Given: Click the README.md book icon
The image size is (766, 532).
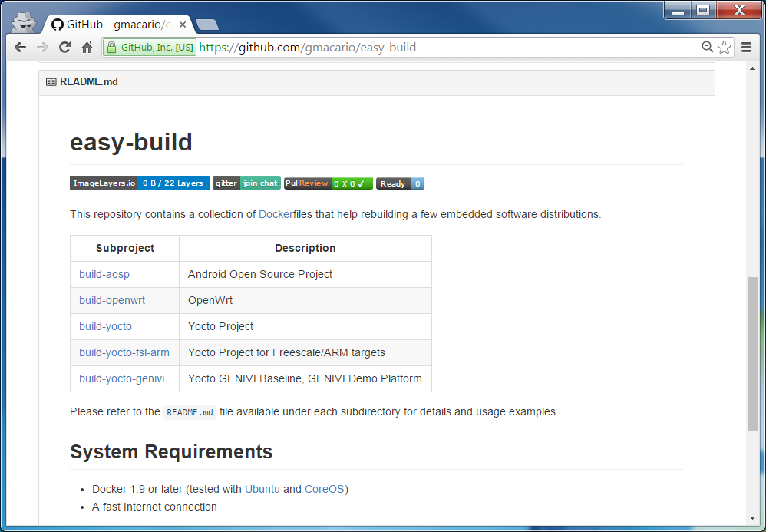Looking at the screenshot, I should [x=51, y=82].
